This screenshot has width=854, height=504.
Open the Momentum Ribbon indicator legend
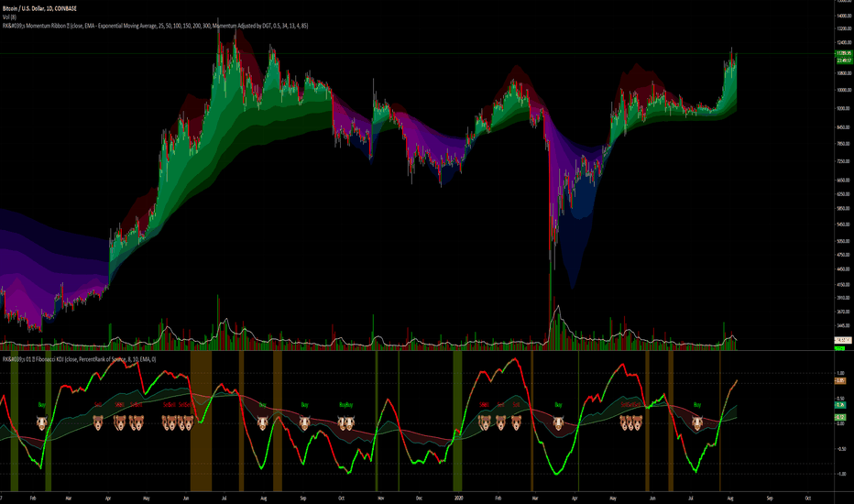pyautogui.click(x=155, y=26)
